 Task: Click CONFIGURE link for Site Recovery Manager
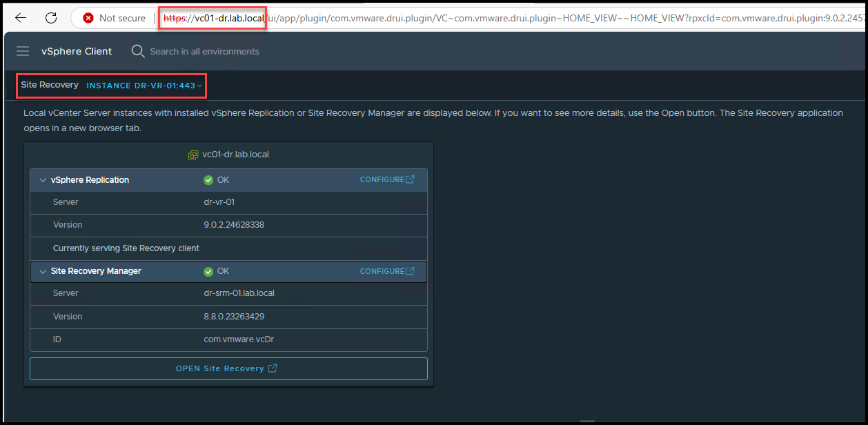tap(382, 271)
